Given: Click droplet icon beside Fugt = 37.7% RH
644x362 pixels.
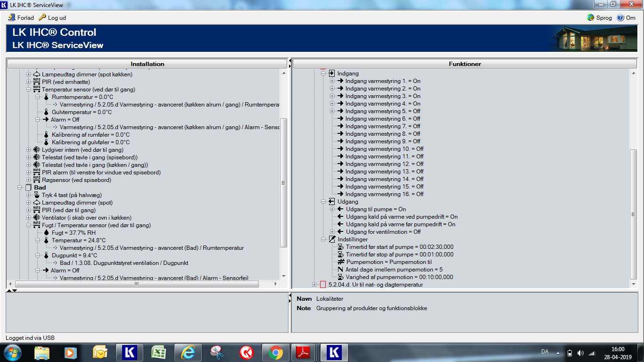Looking at the screenshot, I should [x=46, y=233].
